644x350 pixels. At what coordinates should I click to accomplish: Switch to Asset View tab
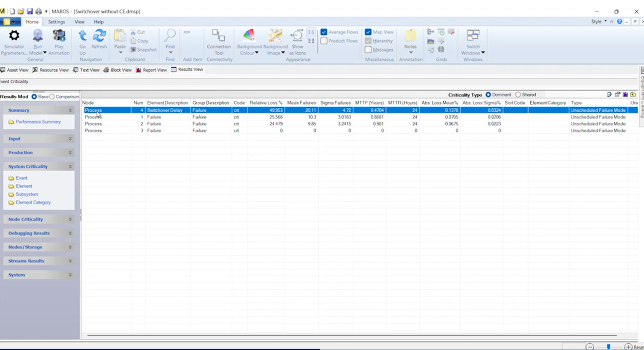15,70
